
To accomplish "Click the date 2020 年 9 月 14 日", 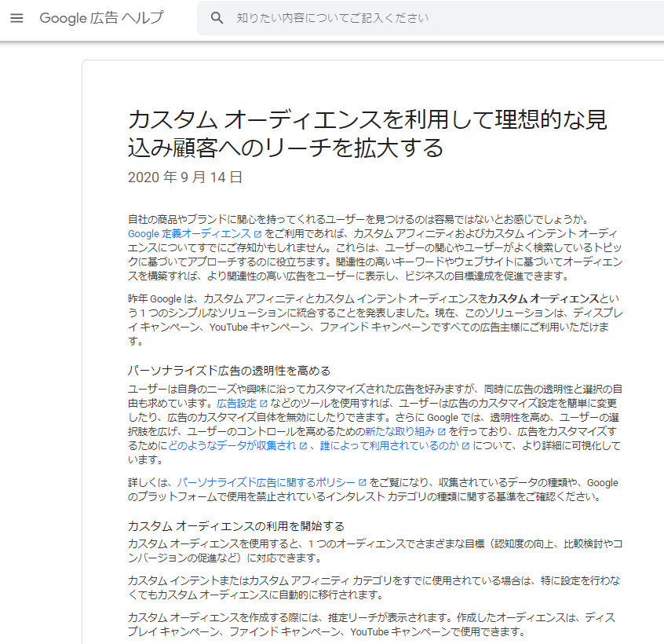I will pos(185,177).
